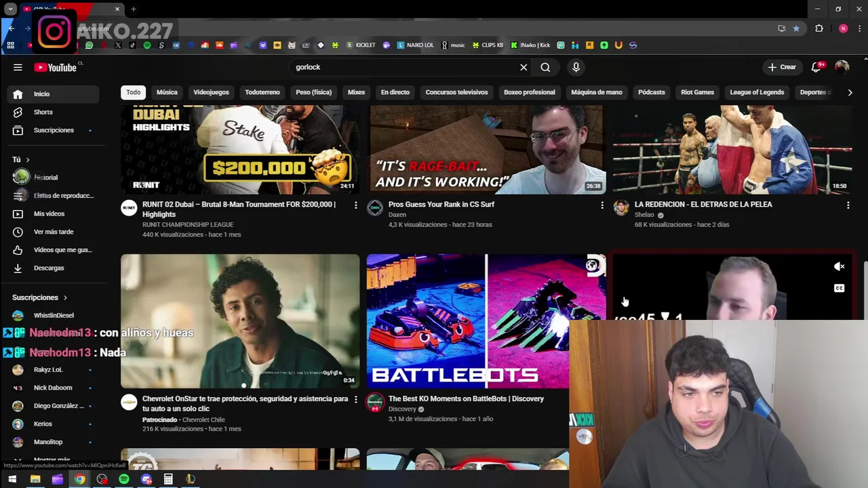Image resolution: width=868 pixels, height=488 pixels.
Task: Select the En directo chip
Action: pyautogui.click(x=395, y=92)
